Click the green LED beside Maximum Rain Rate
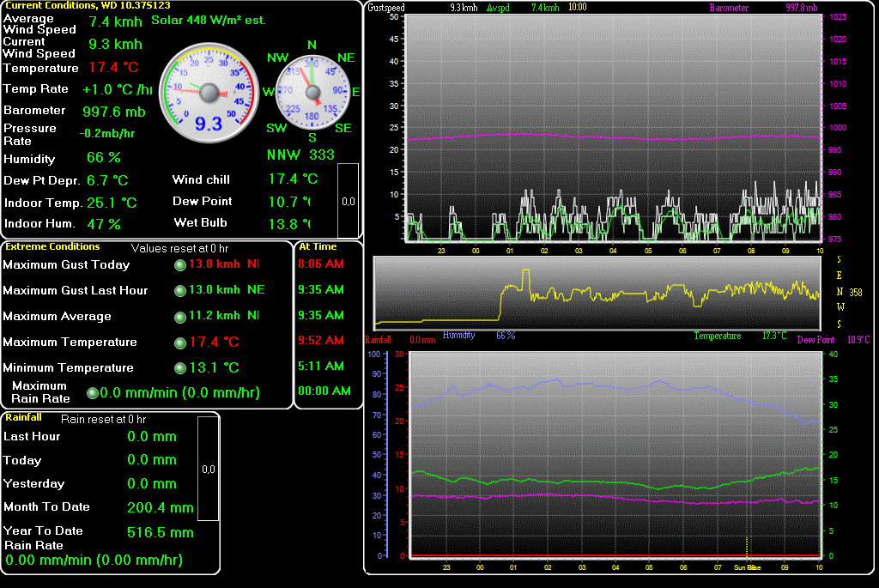This screenshot has height=588, width=879. (x=93, y=393)
